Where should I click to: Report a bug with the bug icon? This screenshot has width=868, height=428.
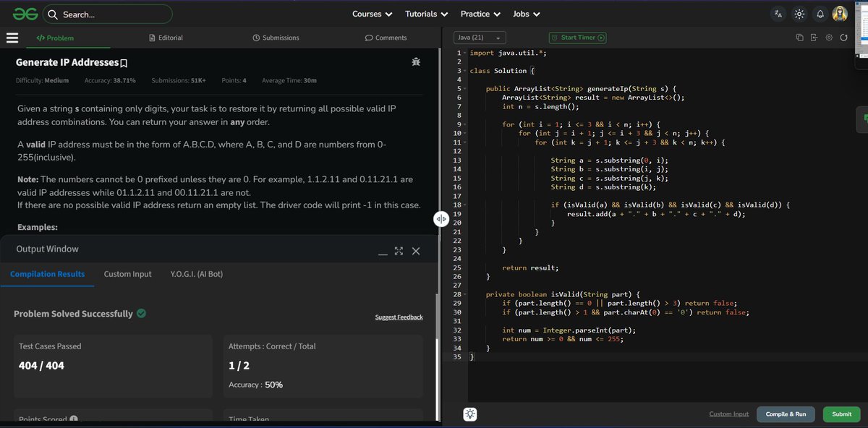click(415, 62)
